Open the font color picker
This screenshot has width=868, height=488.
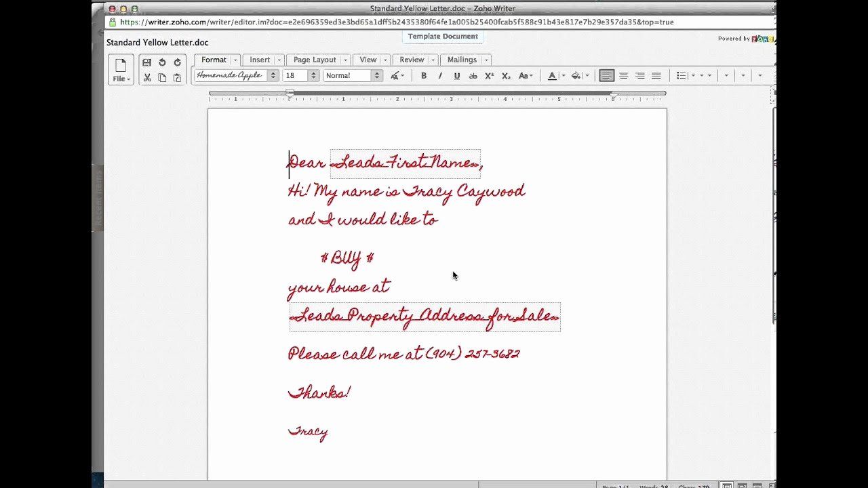552,76
